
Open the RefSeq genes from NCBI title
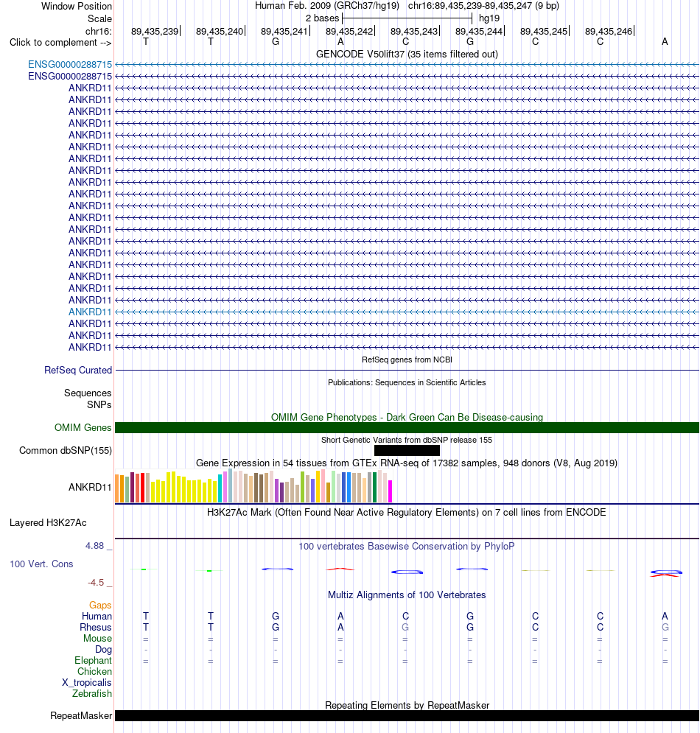coord(407,360)
